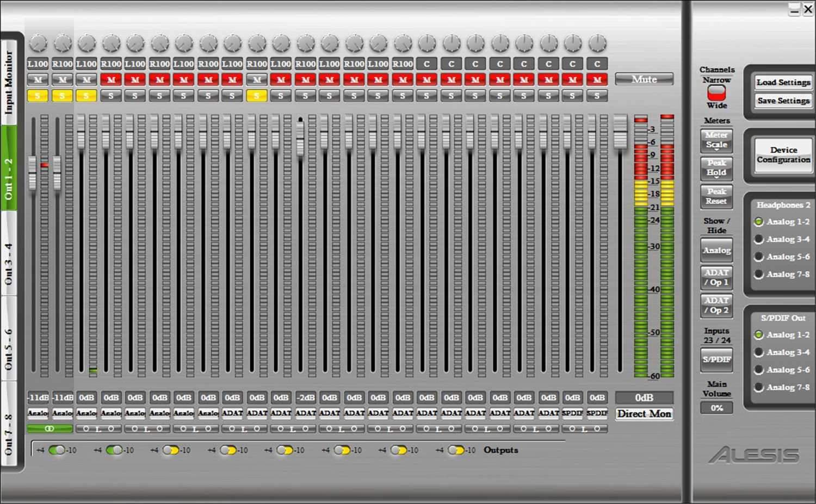The height and width of the screenshot is (504, 816).
Task: Unlink the green stereo link for channels 1-2
Action: coord(50,429)
